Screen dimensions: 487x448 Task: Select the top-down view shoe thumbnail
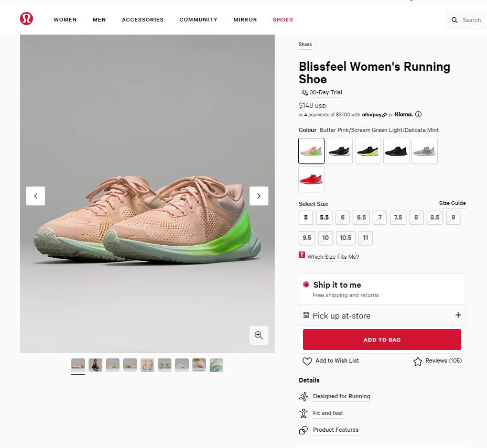tap(147, 365)
